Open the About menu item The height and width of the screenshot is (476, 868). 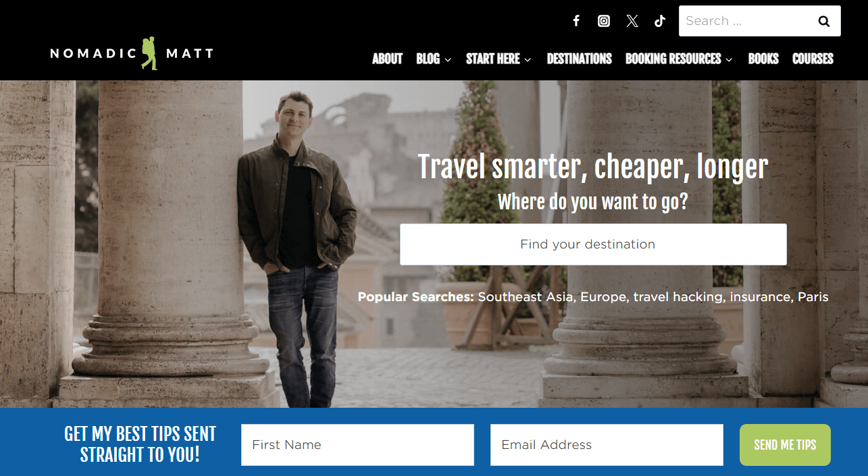click(x=387, y=59)
